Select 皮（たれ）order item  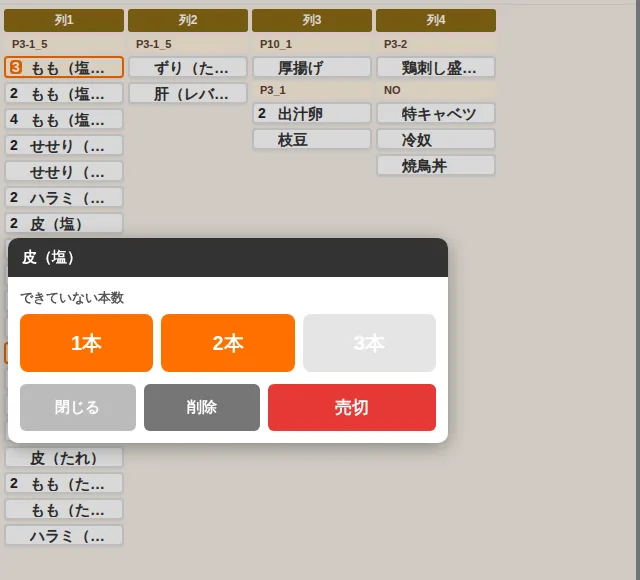coord(64,458)
